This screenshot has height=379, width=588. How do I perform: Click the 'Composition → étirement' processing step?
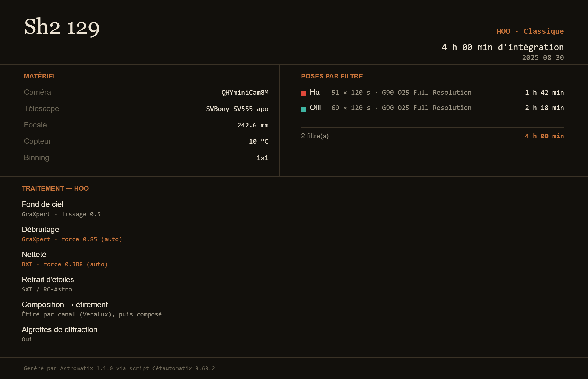pyautogui.click(x=65, y=305)
